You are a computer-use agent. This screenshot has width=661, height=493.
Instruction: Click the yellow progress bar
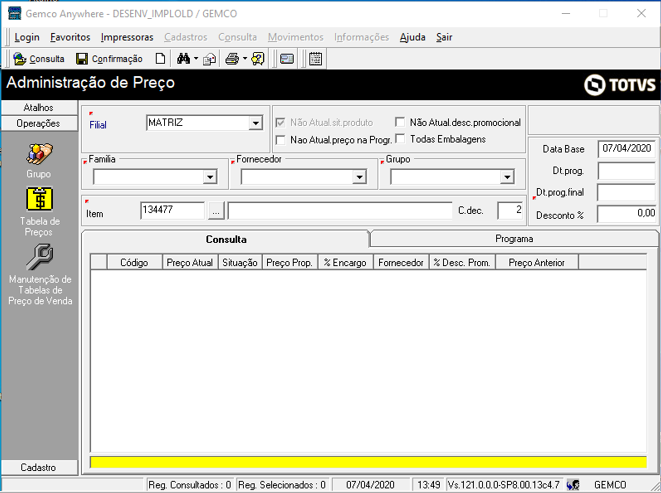pyautogui.click(x=368, y=462)
